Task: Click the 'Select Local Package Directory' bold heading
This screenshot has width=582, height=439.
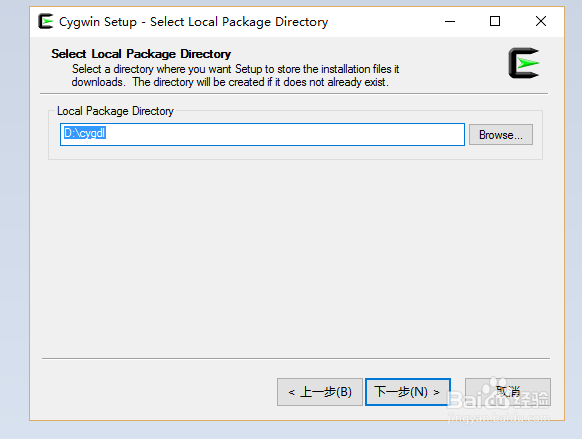Action: (x=141, y=54)
